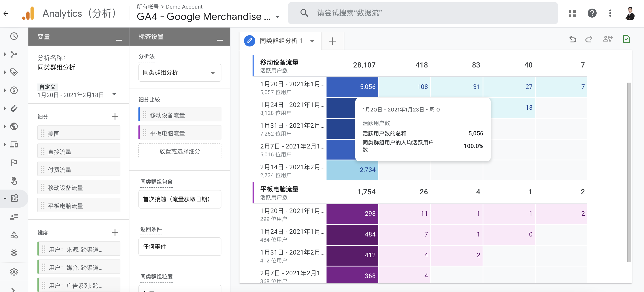This screenshot has height=292, width=644.
Task: Select 平板电脑流量 in the segments list
Action: (79, 205)
